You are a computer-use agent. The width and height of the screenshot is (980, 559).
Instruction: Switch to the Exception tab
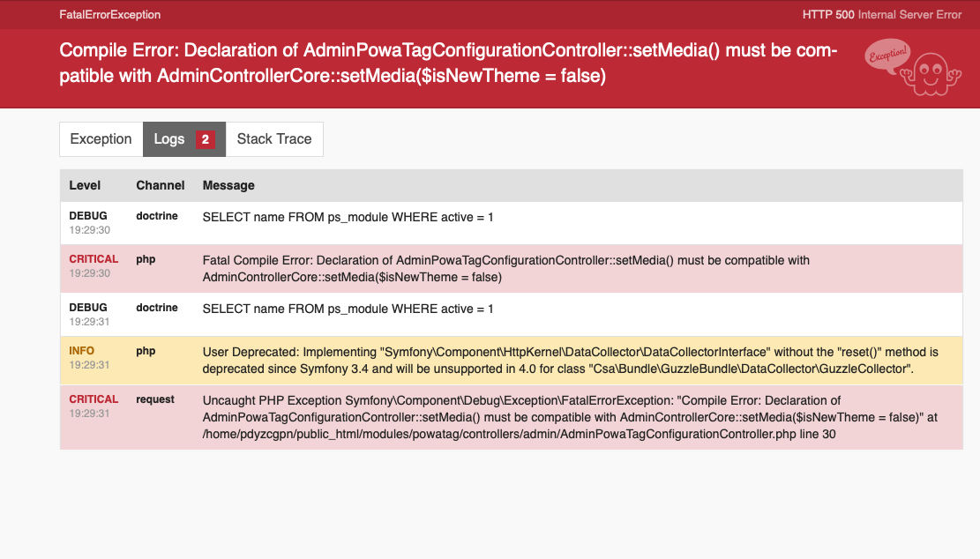pos(101,139)
